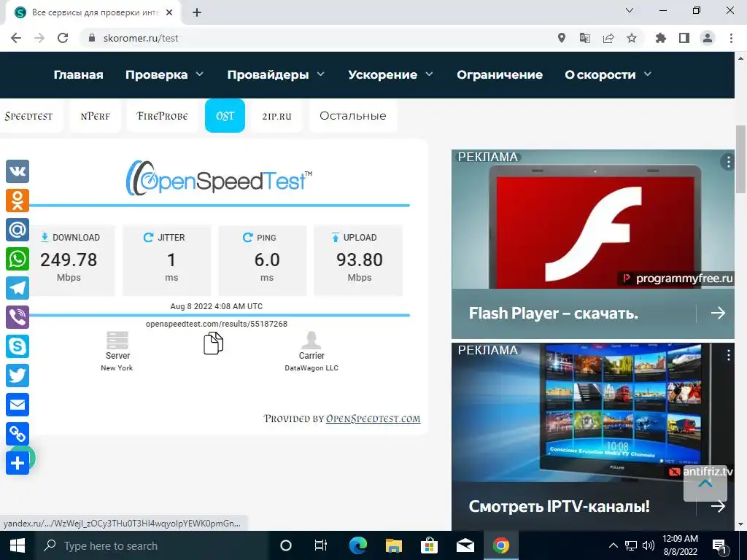Open Flash Player – скачать ad link
The height and width of the screenshot is (560, 747).
pyautogui.click(x=554, y=314)
